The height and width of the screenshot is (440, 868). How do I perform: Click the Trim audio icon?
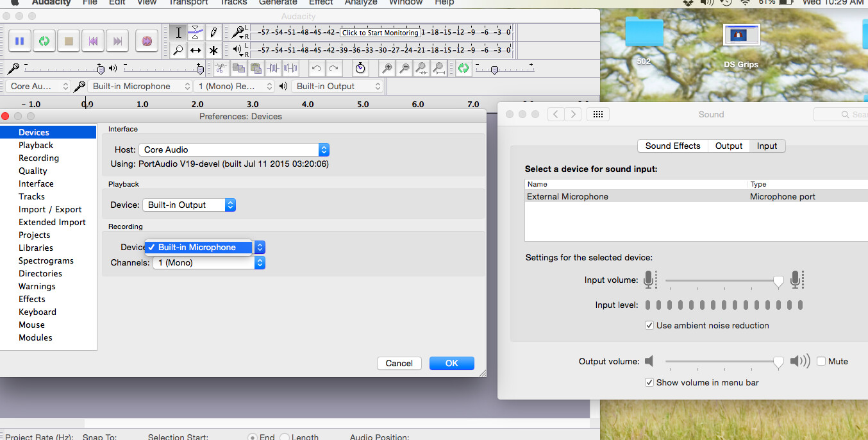click(x=274, y=68)
